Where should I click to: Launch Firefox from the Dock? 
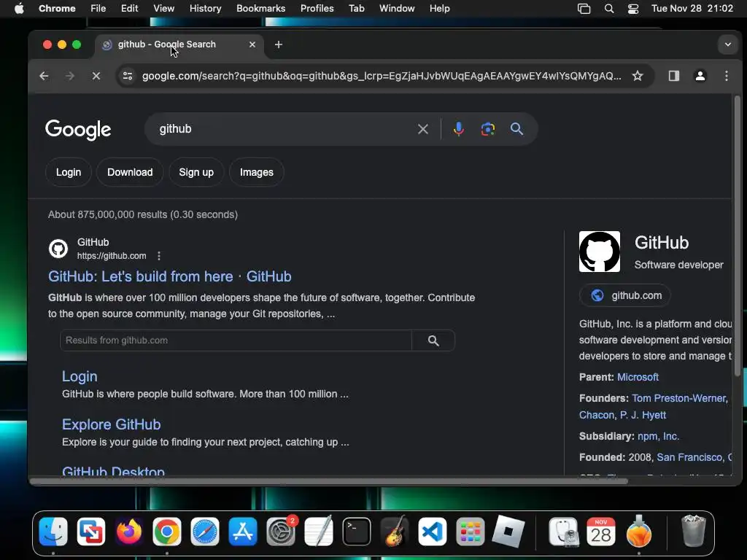click(x=128, y=532)
